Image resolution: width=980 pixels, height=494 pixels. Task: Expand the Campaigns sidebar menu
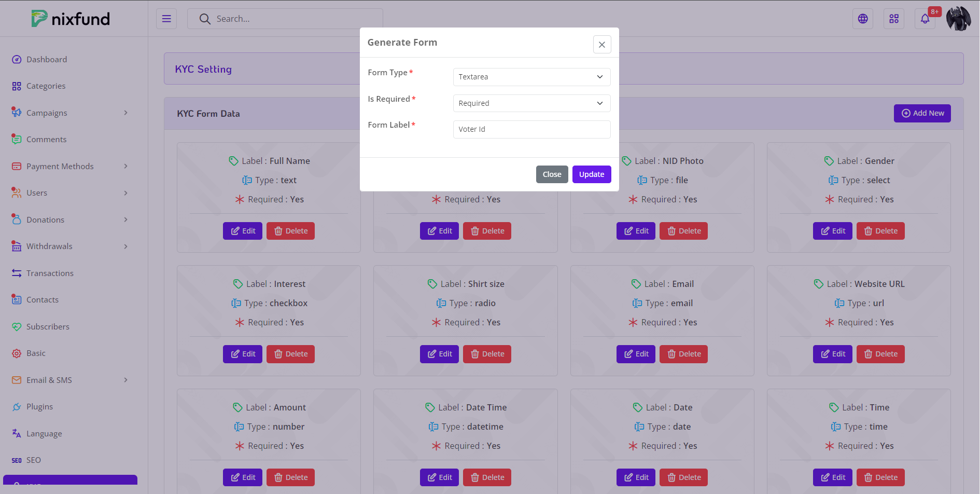(70, 113)
